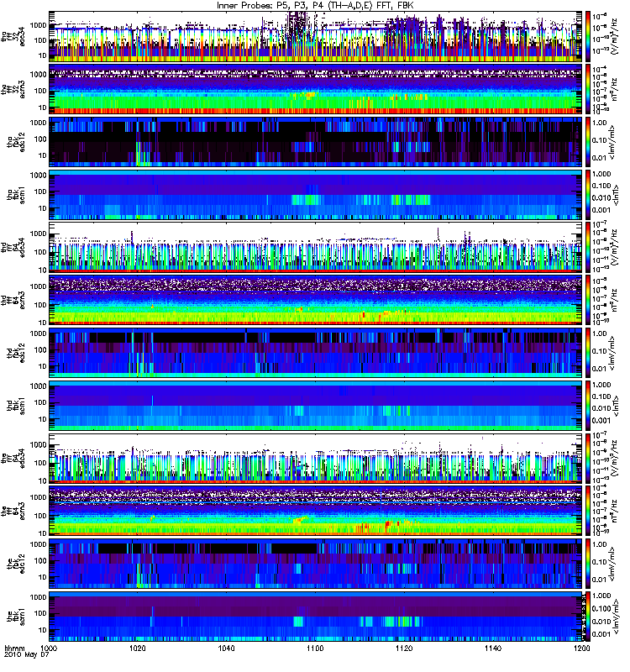Click the '<|mV/m|>' unit label of thd edc12 panel
630x672 pixels.
point(613,352)
